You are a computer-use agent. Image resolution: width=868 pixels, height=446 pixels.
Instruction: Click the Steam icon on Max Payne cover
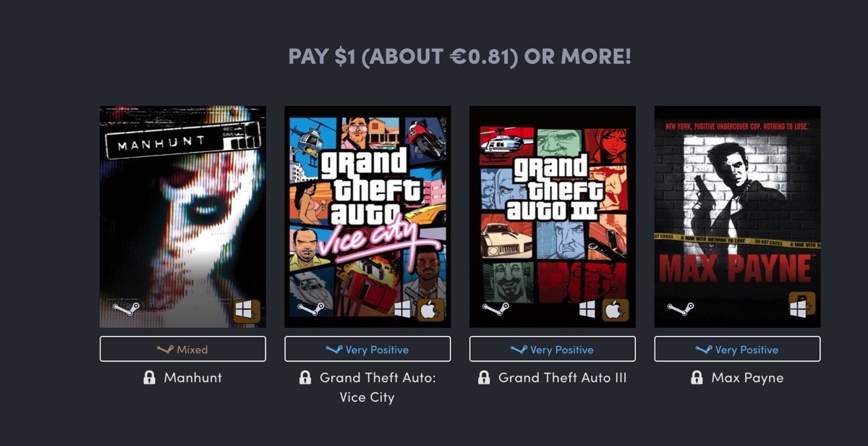(681, 308)
